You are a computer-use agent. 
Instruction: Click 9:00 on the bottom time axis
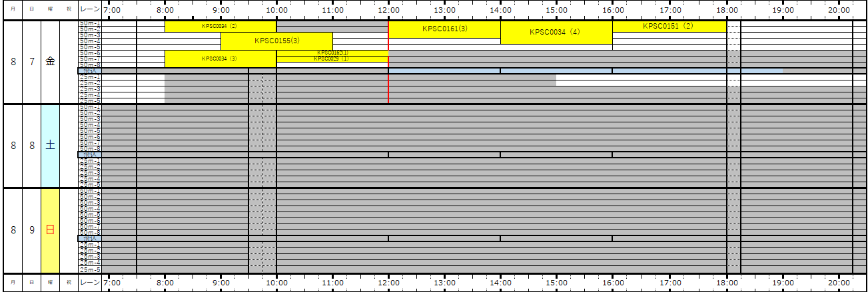221,283
